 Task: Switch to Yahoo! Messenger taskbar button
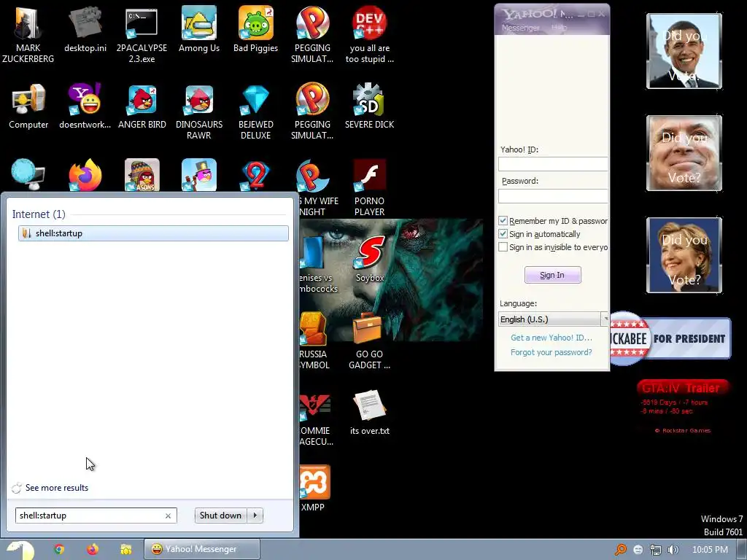[x=202, y=549]
